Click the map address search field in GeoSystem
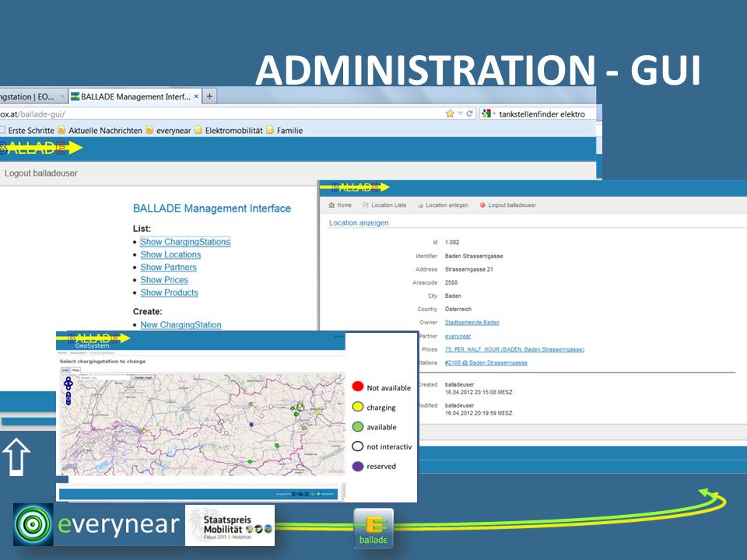This screenshot has height=560, width=747. [105, 378]
